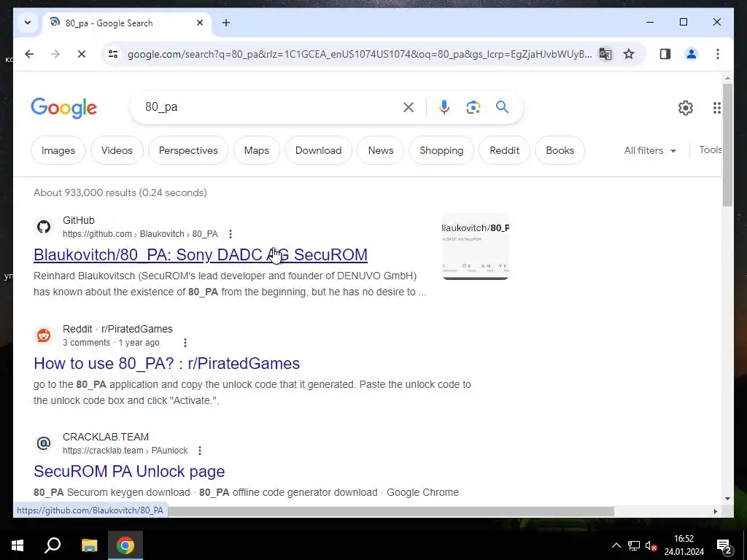Select the Reddit filter chip
The width and height of the screenshot is (747, 560).
click(x=505, y=150)
